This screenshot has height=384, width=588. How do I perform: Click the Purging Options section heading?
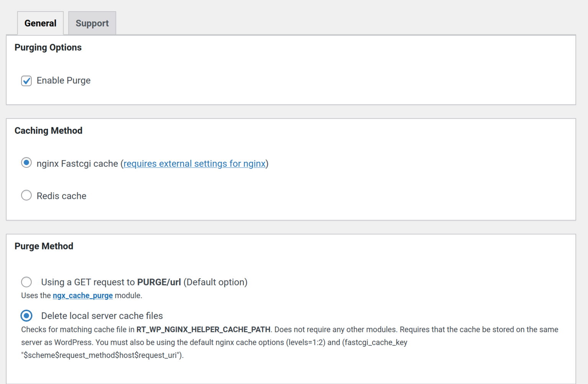(x=48, y=48)
